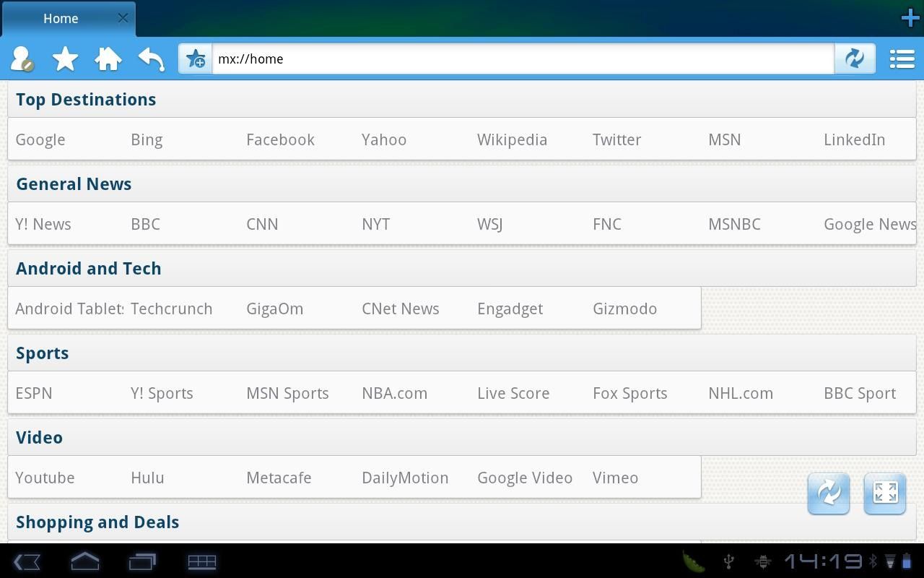Add current page to favorites
This screenshot has width=924, height=578.
pyautogui.click(x=195, y=59)
